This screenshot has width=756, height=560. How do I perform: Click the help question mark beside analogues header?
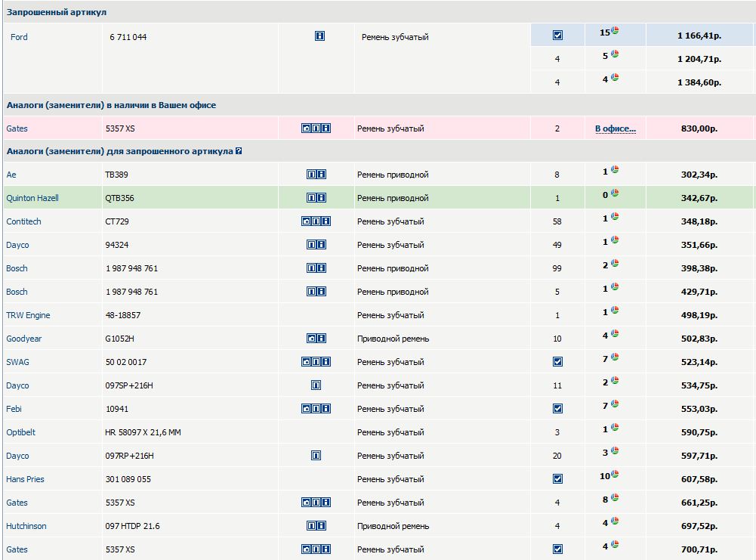click(239, 151)
